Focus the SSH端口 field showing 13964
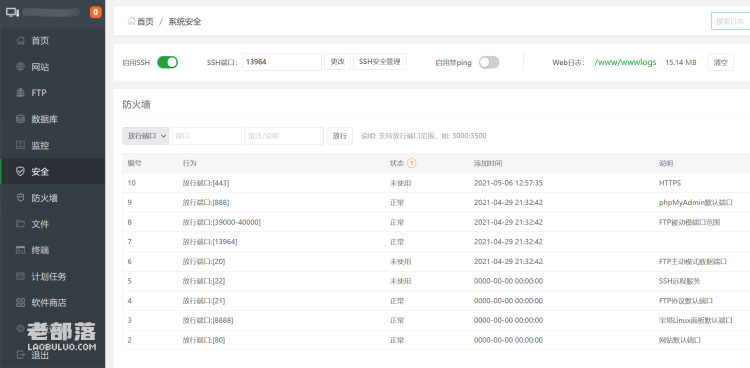The width and height of the screenshot is (750, 368). click(282, 62)
